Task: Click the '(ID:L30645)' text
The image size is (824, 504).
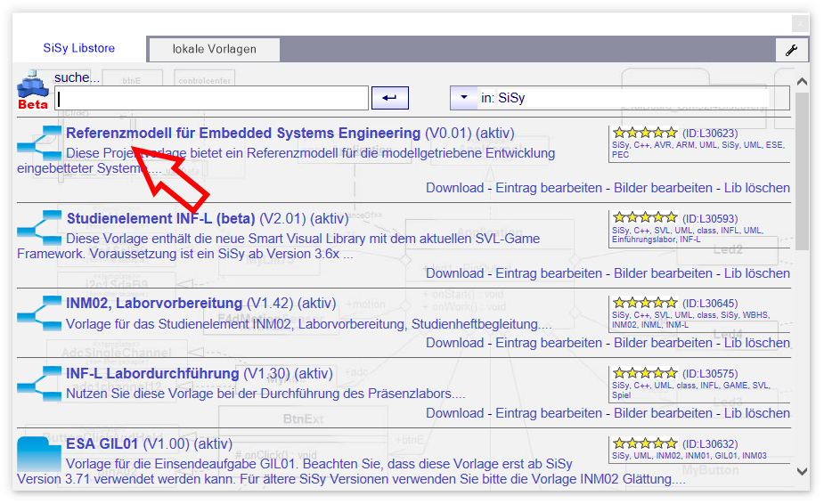Action: point(710,304)
